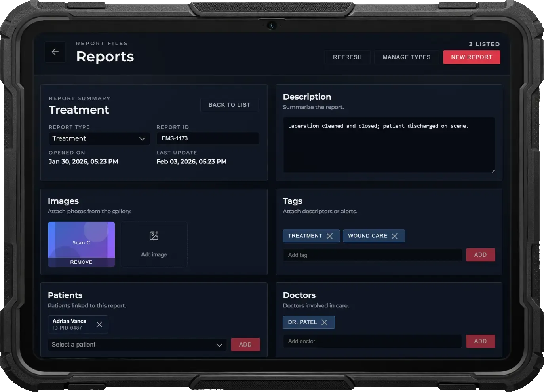Remove Dr. Patel from doctors

click(x=324, y=322)
